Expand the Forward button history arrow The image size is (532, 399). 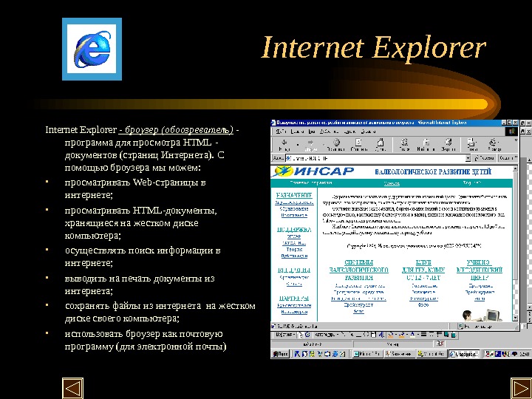tap(324, 145)
